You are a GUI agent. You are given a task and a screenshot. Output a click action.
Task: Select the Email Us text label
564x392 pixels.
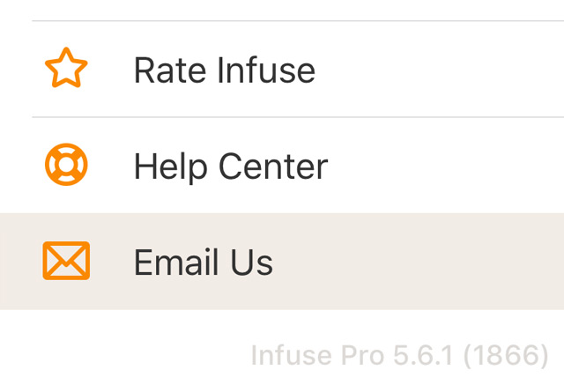(204, 262)
